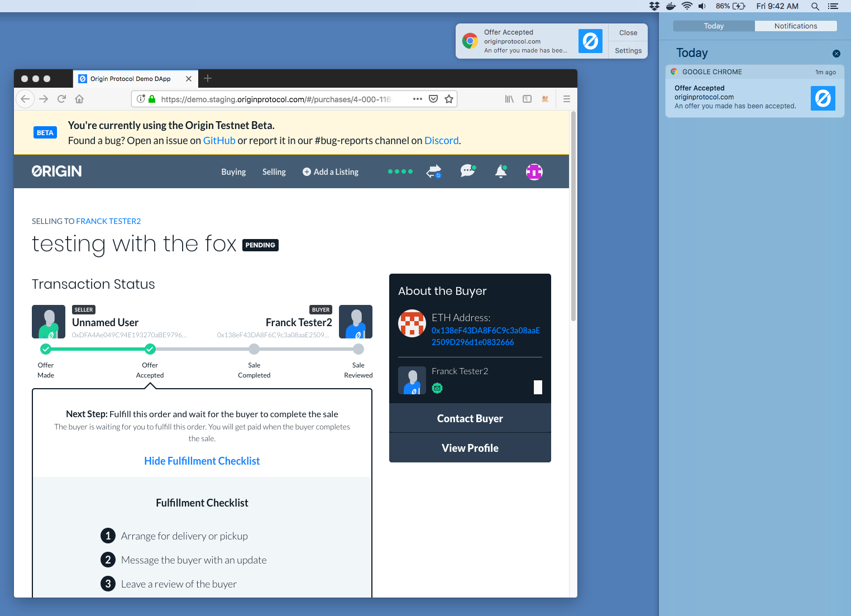The image size is (851, 616).
Task: Reload the current page
Action: (x=61, y=99)
